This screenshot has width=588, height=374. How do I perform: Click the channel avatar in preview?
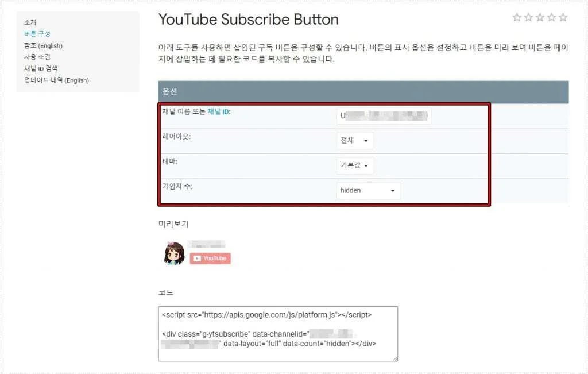coord(175,253)
